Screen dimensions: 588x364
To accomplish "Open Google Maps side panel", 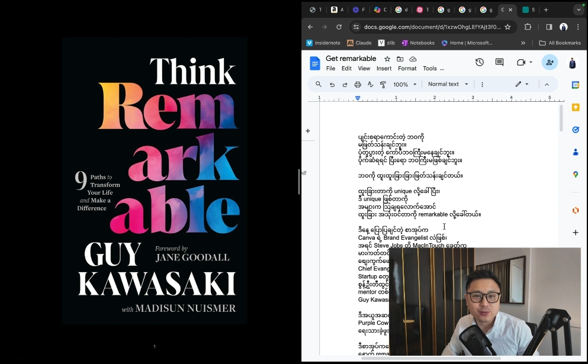I will coord(576,175).
